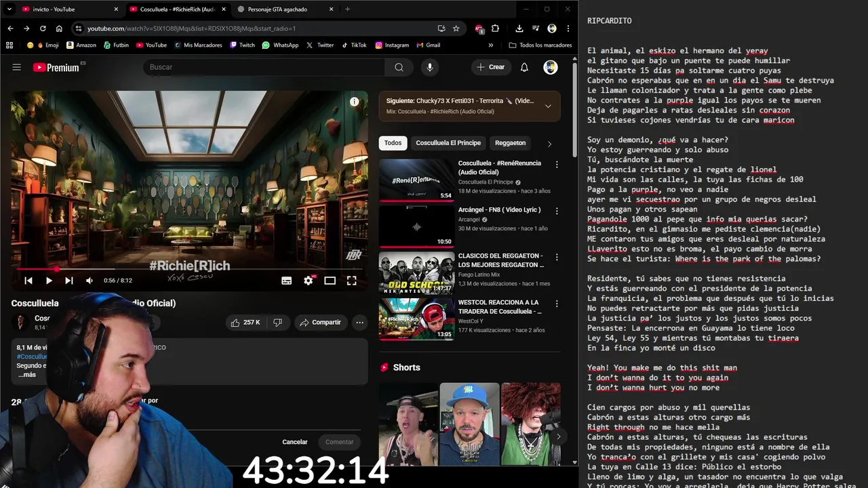Show video info card icon
868x488 pixels.
point(354,102)
